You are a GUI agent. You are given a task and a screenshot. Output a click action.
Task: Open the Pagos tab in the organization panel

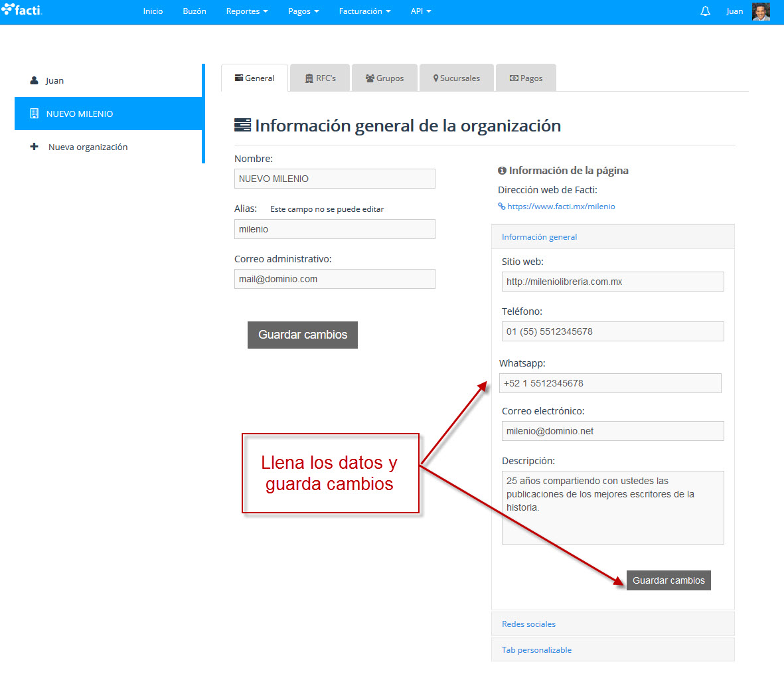(x=526, y=78)
